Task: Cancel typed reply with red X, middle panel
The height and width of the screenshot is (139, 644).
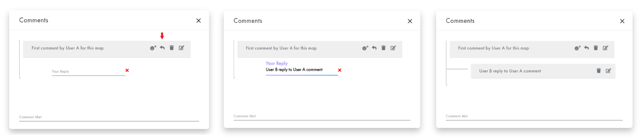Action: click(x=340, y=70)
